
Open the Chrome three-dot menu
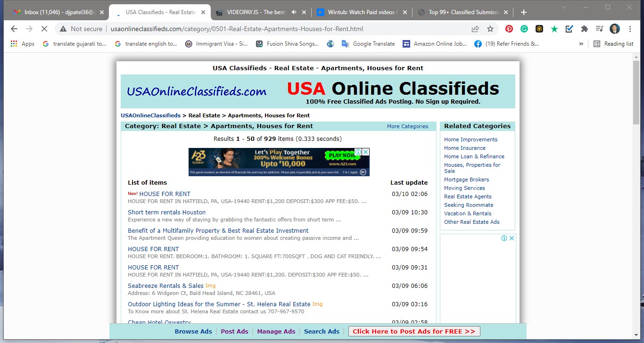630,29
